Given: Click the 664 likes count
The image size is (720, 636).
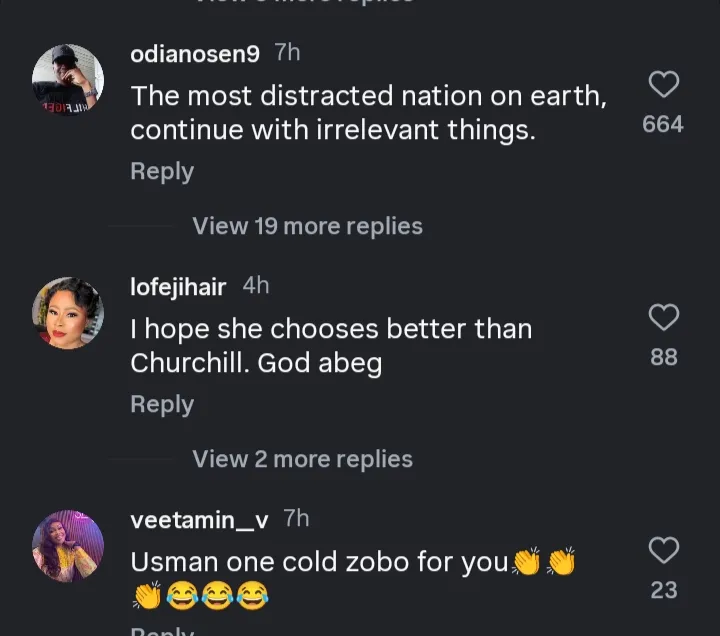Looking at the screenshot, I should (663, 124).
